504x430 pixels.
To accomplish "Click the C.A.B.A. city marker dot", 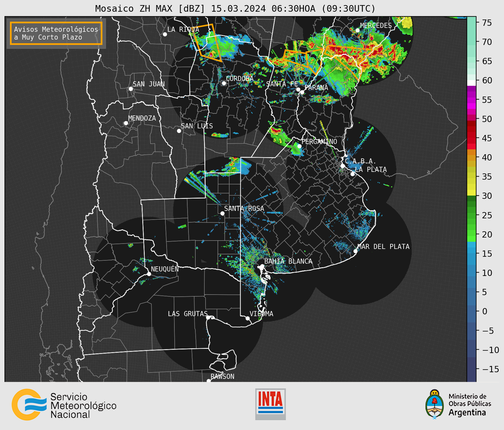I will pyautogui.click(x=343, y=166).
